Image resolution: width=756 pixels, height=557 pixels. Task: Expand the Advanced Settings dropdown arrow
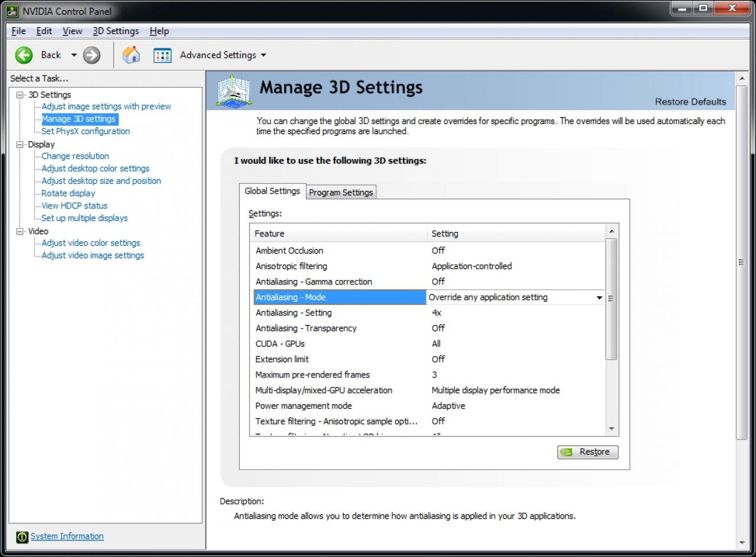(x=263, y=55)
